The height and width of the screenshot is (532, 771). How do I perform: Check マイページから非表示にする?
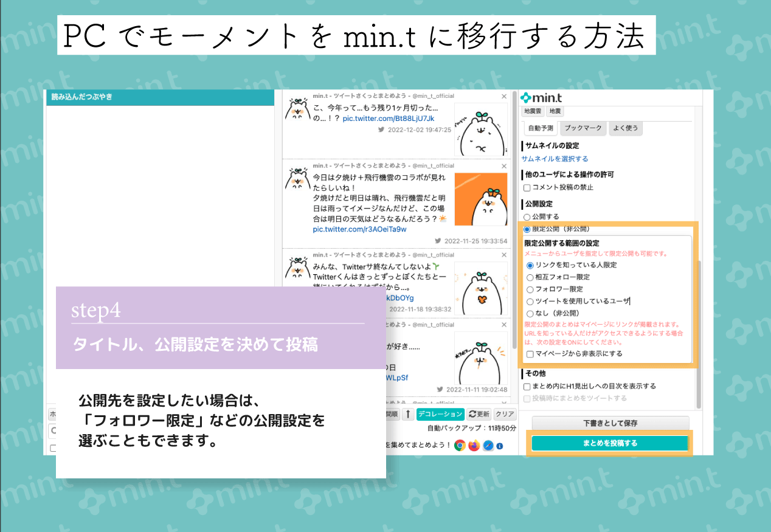pos(531,353)
